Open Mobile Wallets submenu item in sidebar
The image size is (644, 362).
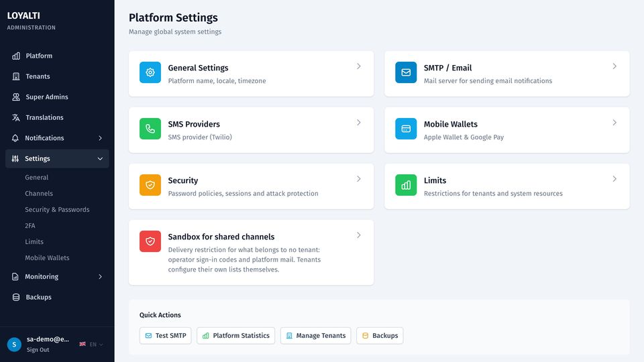coord(47,257)
